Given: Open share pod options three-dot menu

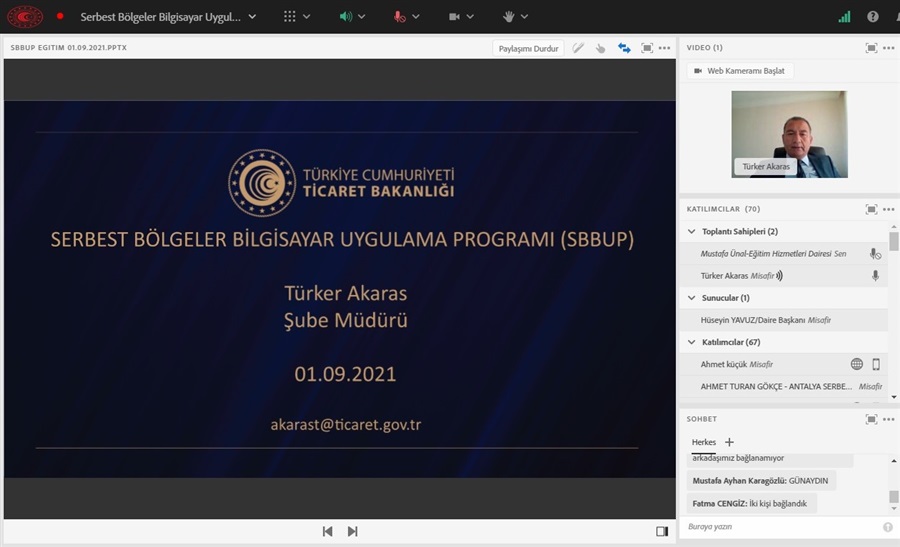Looking at the screenshot, I should point(664,48).
